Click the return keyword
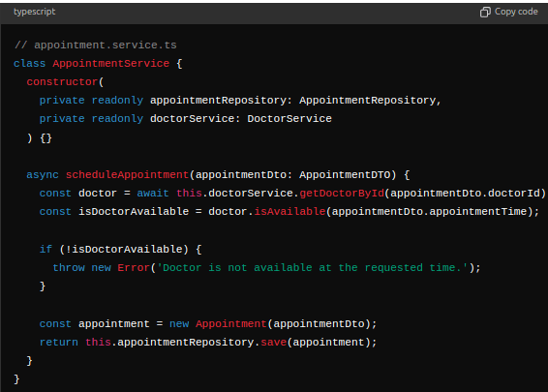Viewport: 548px width, 392px height. tap(59, 342)
